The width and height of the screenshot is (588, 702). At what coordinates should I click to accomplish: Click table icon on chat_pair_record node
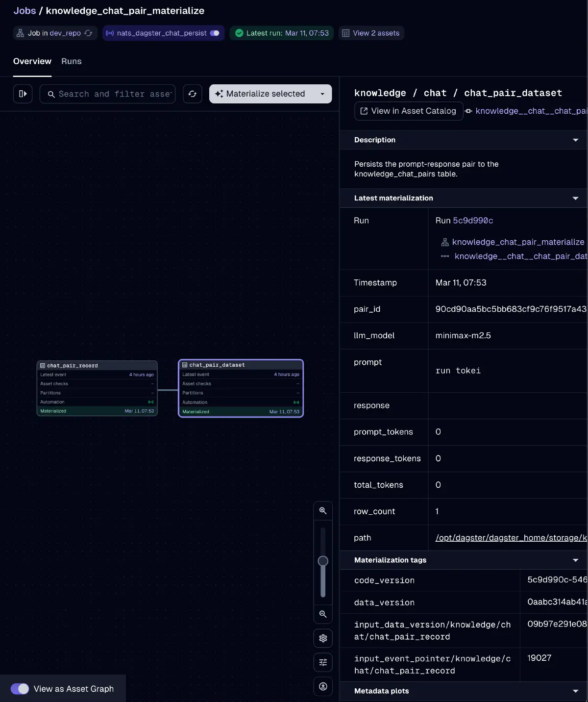click(x=43, y=366)
